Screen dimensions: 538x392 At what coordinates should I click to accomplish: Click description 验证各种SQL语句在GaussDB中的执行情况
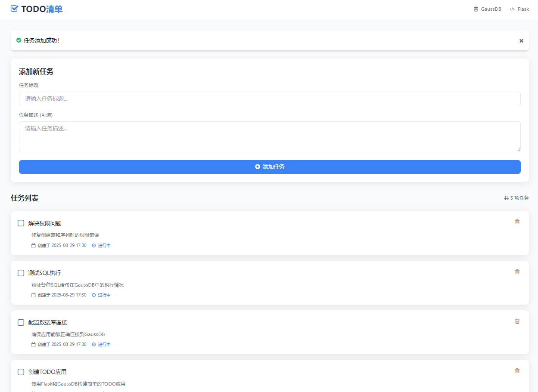click(78, 285)
